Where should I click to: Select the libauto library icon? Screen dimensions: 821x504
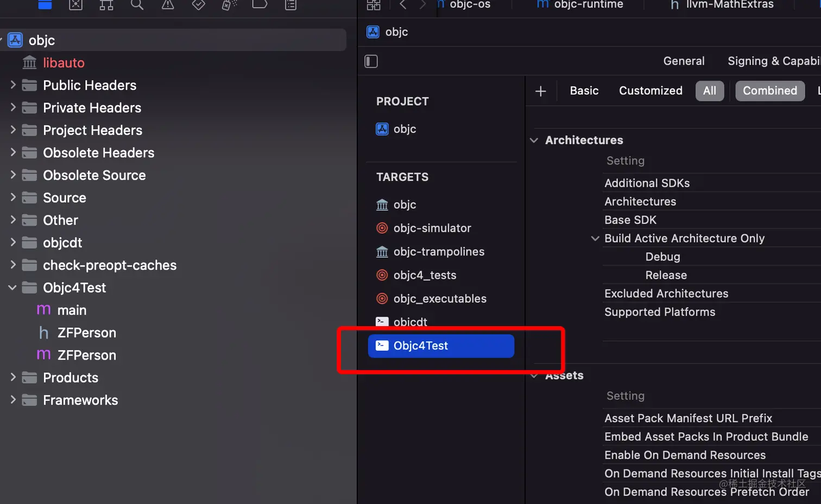[x=30, y=63]
